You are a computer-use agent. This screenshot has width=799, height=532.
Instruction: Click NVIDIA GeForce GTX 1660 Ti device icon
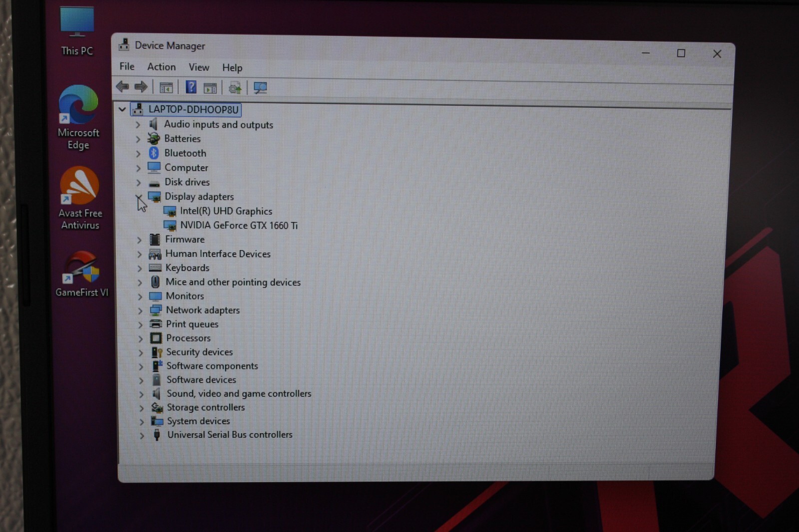[170, 226]
